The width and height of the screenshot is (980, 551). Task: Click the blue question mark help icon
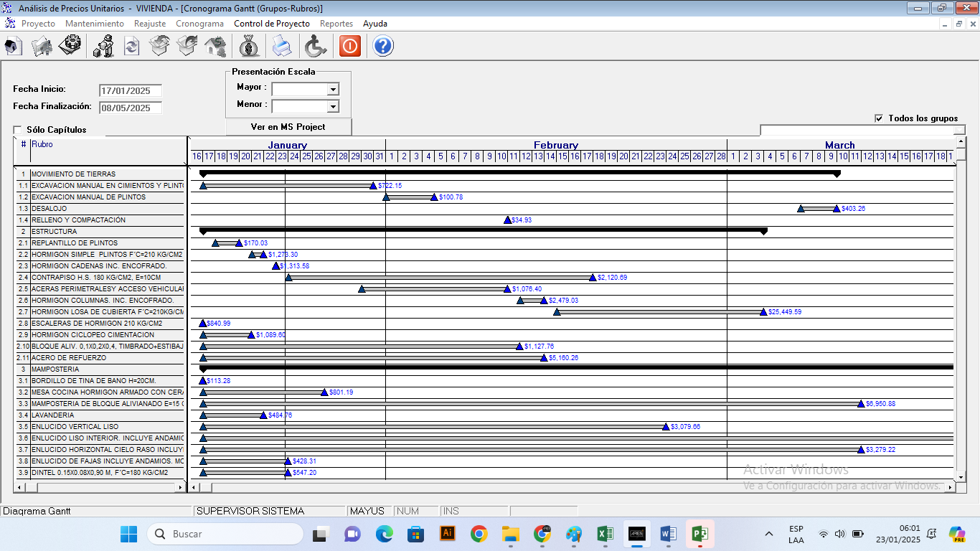383,47
